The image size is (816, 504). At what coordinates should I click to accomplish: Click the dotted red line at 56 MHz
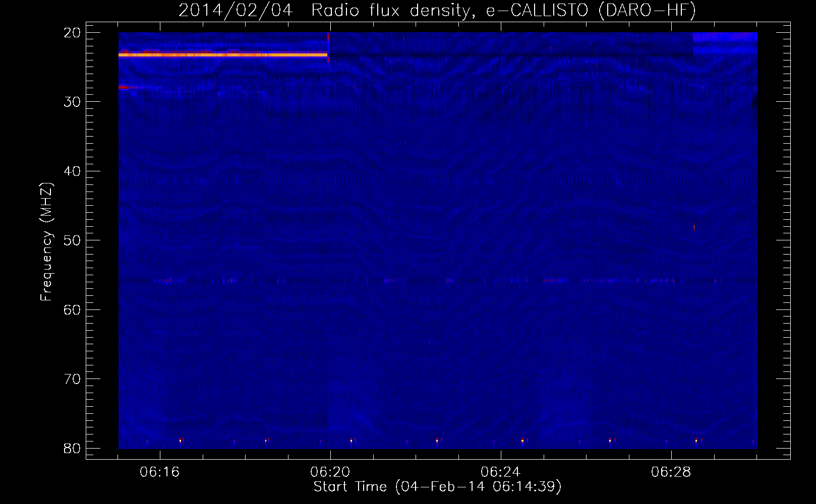[x=438, y=280]
